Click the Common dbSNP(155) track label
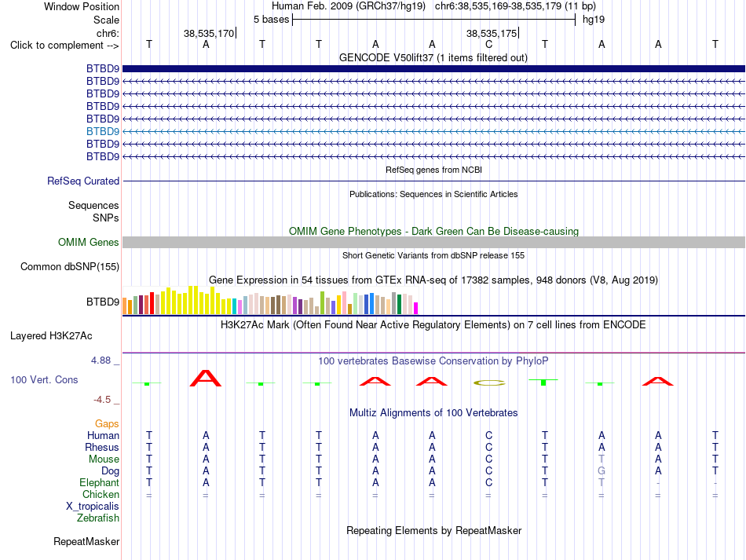This screenshot has width=746, height=560. point(70,266)
